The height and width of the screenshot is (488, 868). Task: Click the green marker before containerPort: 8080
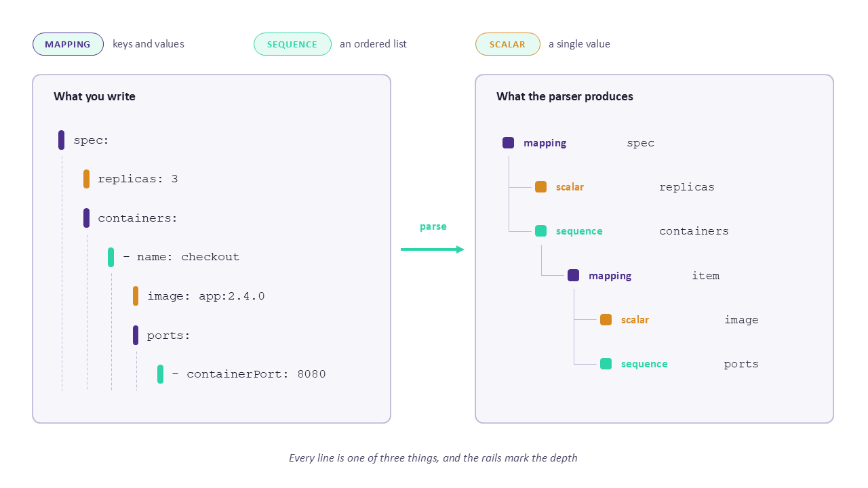[x=160, y=374]
